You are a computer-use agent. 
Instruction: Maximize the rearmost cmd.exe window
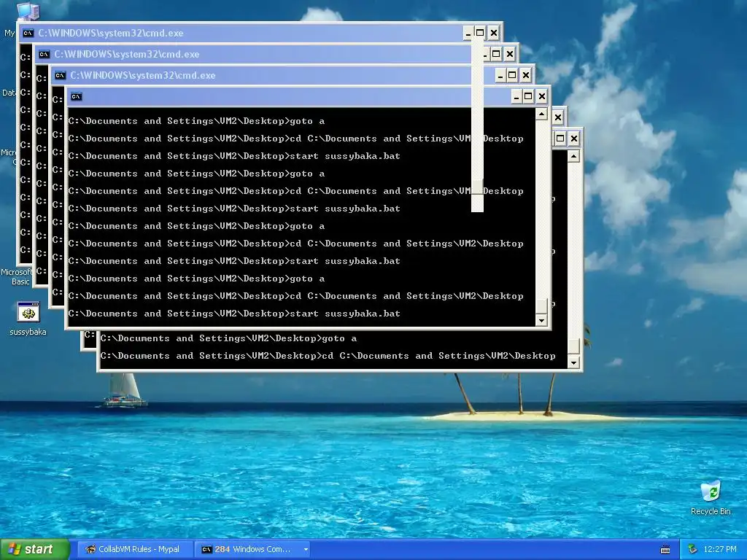click(480, 33)
